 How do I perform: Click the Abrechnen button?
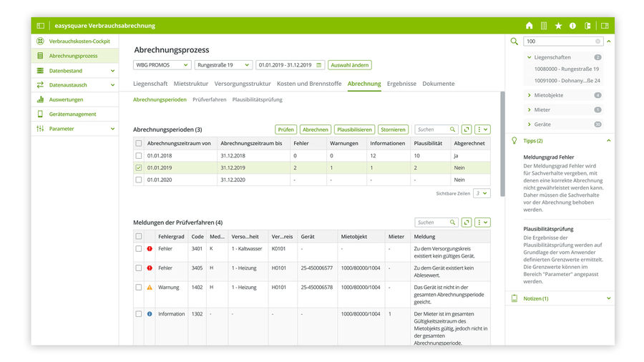(315, 129)
